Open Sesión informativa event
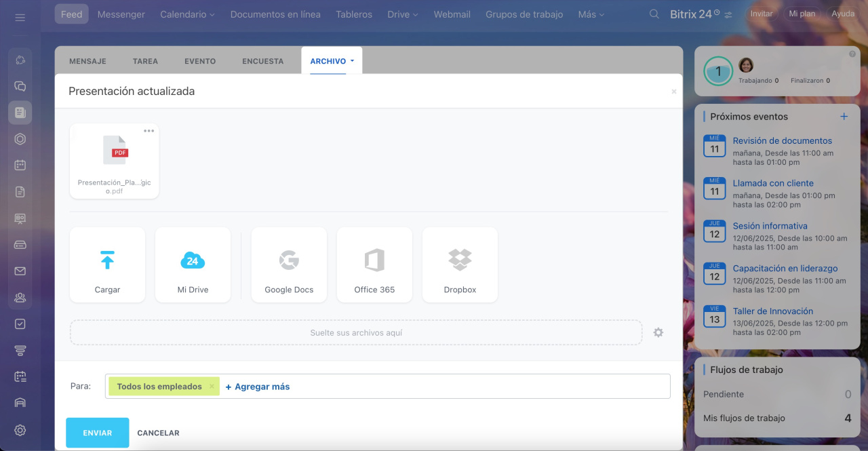This screenshot has height=451, width=868. tap(770, 226)
